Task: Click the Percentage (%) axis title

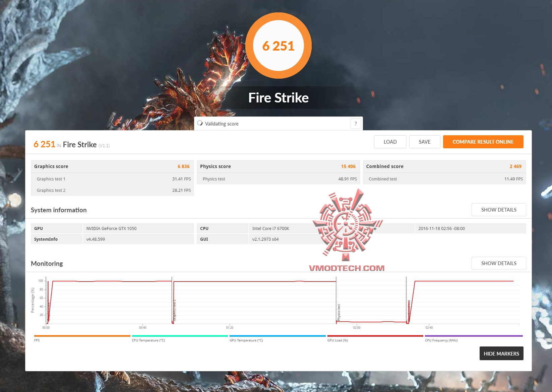Action: [x=33, y=300]
